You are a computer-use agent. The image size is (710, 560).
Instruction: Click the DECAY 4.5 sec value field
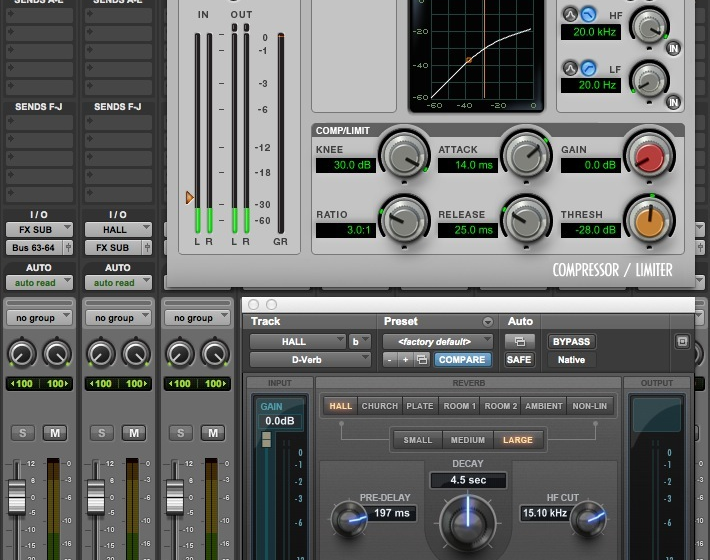coord(468,480)
